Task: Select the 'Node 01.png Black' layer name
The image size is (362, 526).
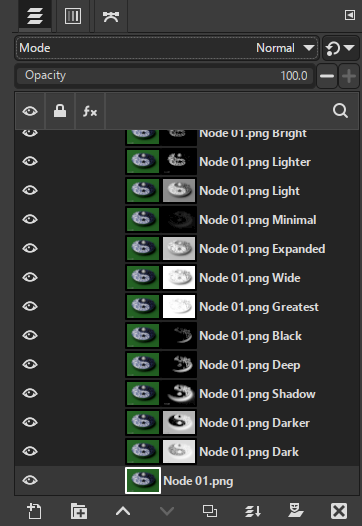Action: pos(250,336)
